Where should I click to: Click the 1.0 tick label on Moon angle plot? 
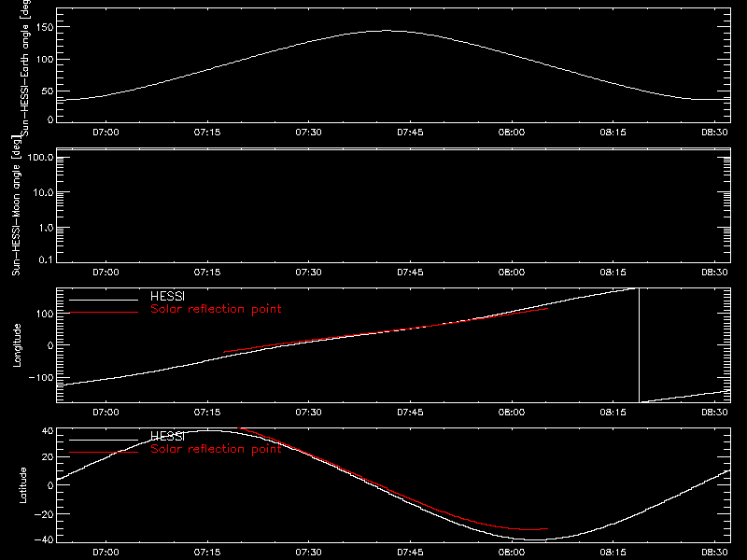pyautogui.click(x=46, y=228)
